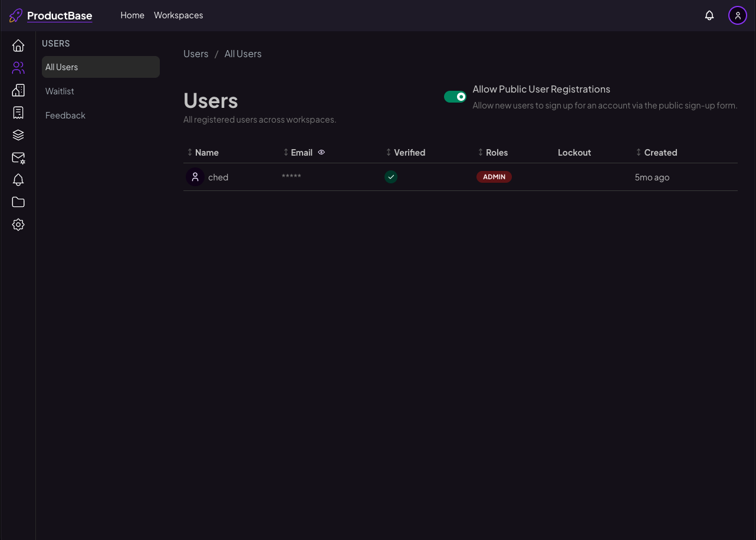Screen dimensions: 756x540
Task: Click the Allow Public User Registrations label
Action: 541,89
